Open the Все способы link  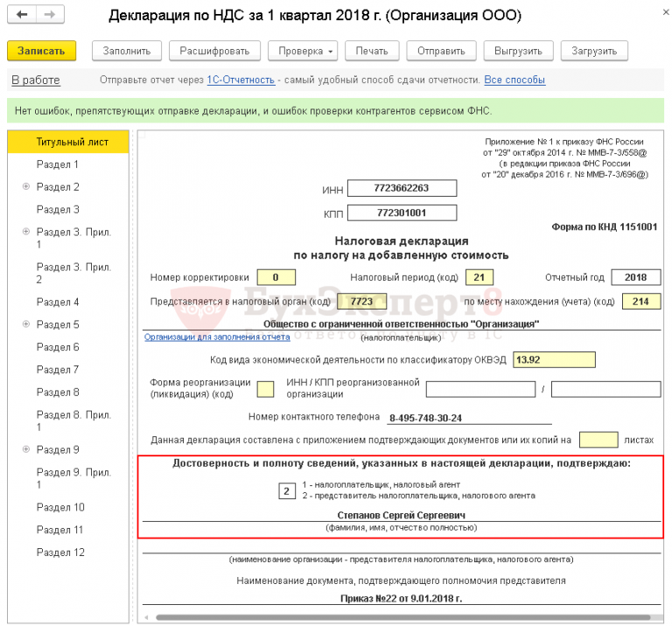(514, 80)
